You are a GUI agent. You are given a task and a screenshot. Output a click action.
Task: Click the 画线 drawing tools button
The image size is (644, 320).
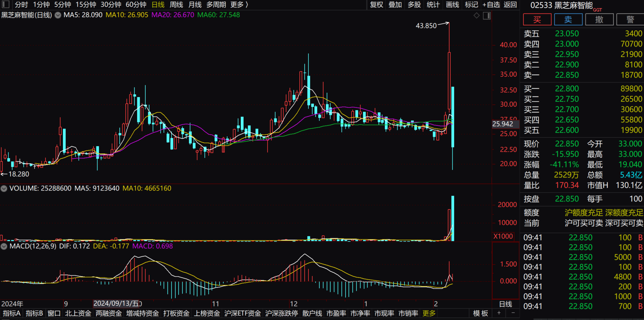click(452, 5)
